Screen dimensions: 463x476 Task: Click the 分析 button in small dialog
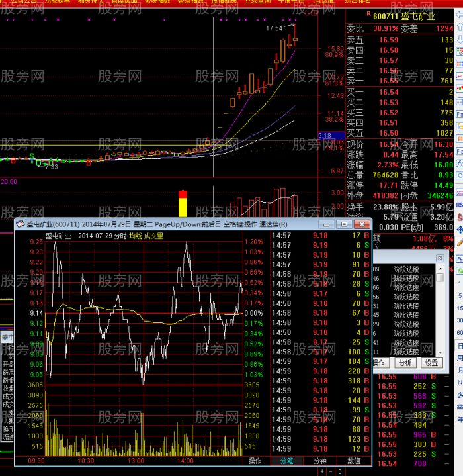[x=405, y=363]
